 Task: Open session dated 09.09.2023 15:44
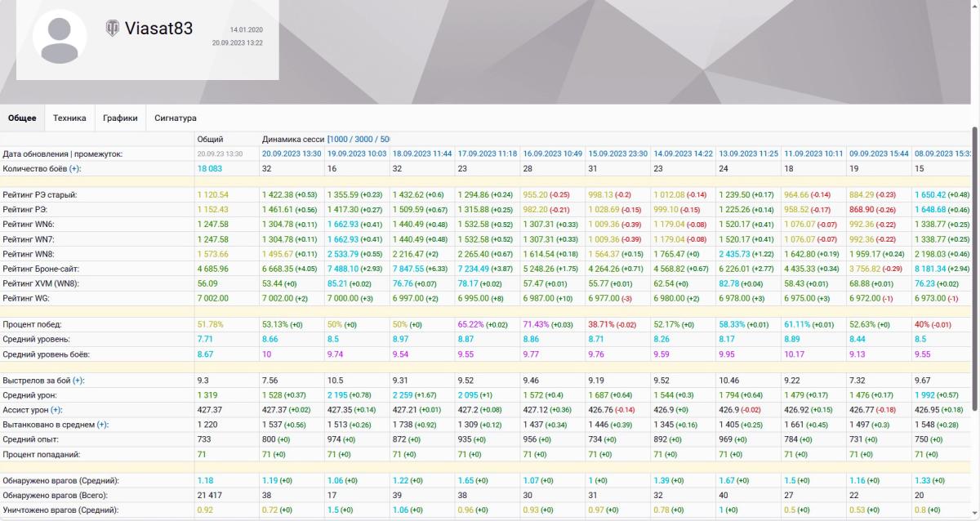tap(880, 154)
